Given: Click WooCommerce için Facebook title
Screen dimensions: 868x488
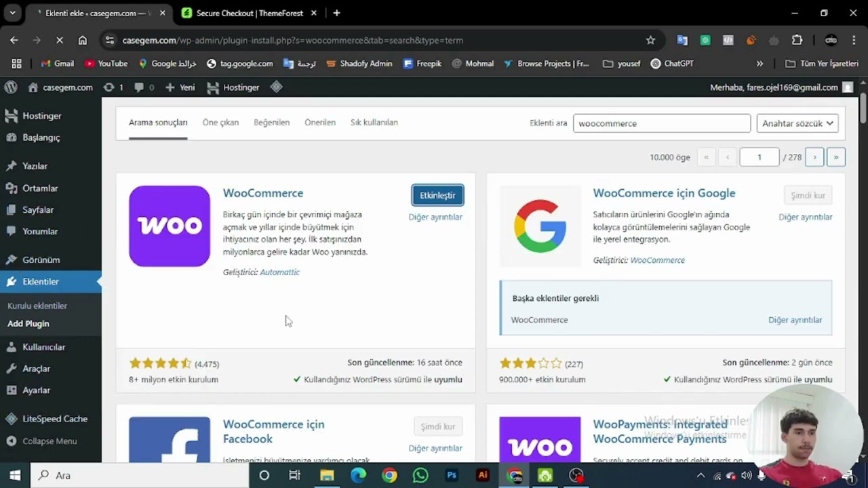Looking at the screenshot, I should coord(273,432).
